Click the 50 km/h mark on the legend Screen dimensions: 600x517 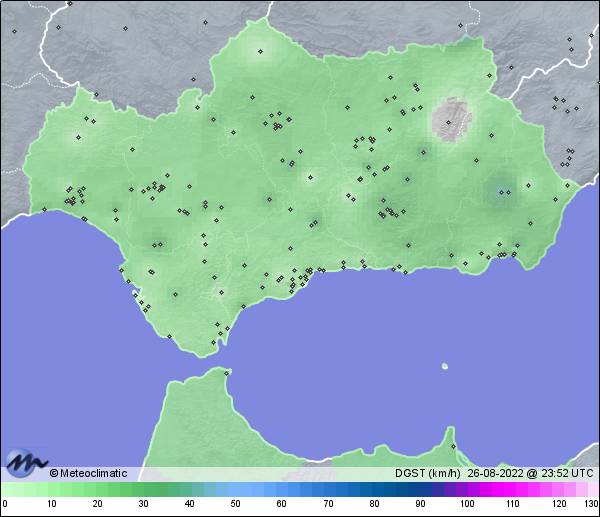tap(235, 504)
